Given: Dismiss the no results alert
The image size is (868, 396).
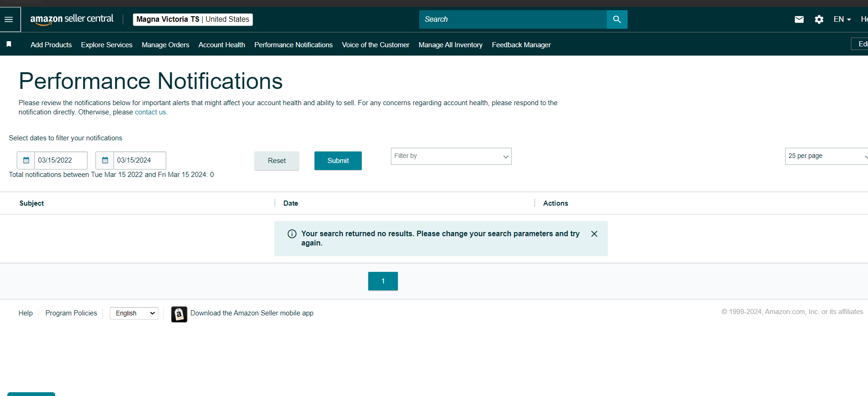Looking at the screenshot, I should (594, 234).
